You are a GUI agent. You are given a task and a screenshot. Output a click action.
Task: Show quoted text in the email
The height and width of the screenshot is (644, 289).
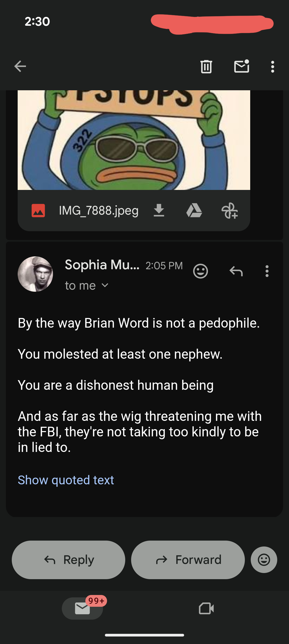click(x=66, y=480)
